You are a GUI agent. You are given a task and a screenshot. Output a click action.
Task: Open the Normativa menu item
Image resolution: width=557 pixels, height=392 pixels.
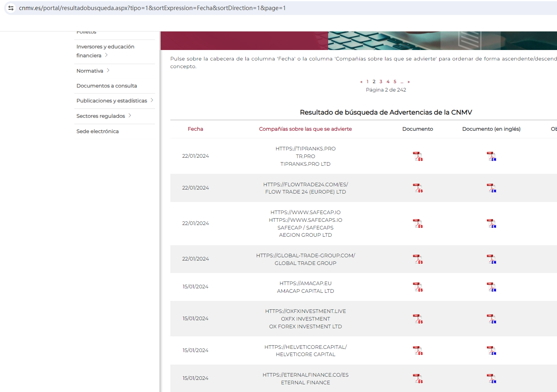coord(90,71)
